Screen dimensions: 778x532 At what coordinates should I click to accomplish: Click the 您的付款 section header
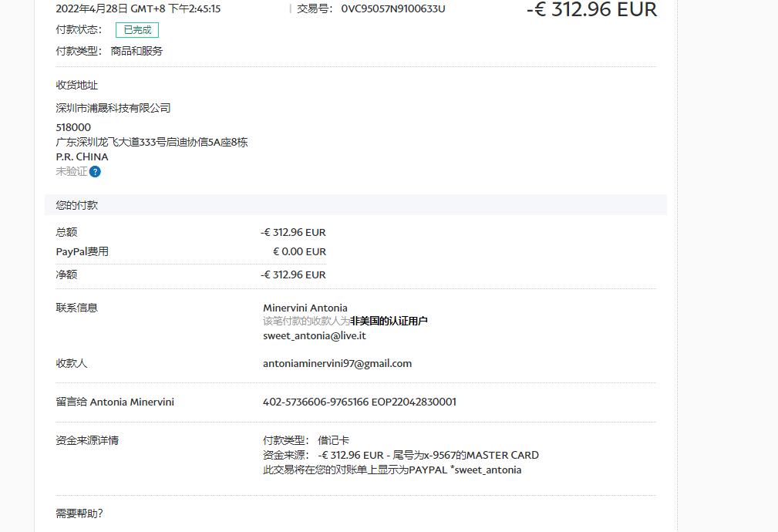[77, 205]
